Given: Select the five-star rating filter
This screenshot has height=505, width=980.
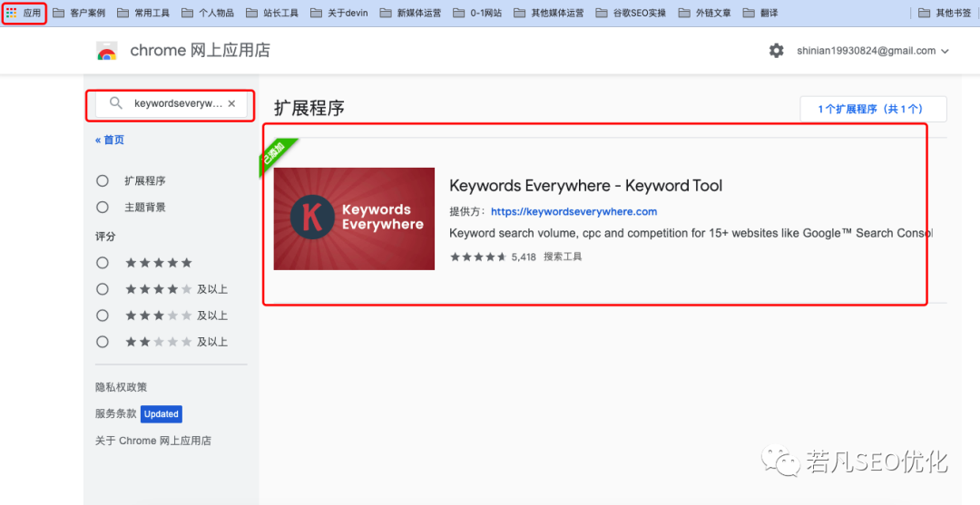Looking at the screenshot, I should coord(103,263).
